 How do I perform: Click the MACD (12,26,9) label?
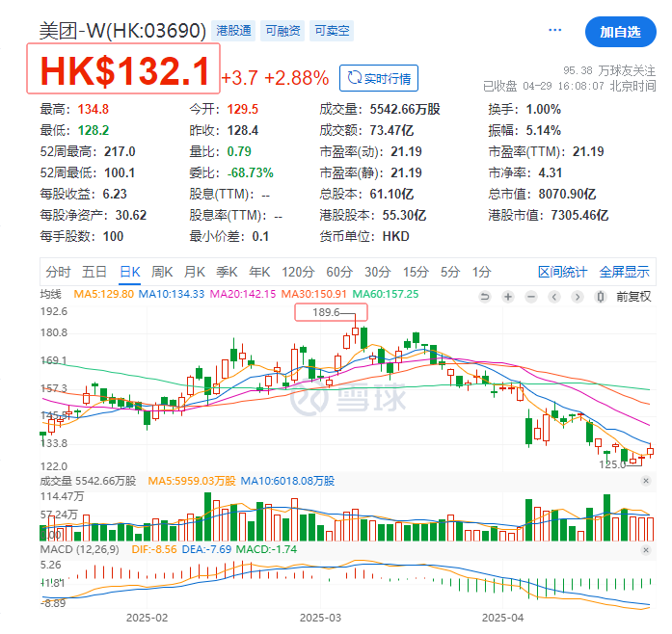coord(79,549)
